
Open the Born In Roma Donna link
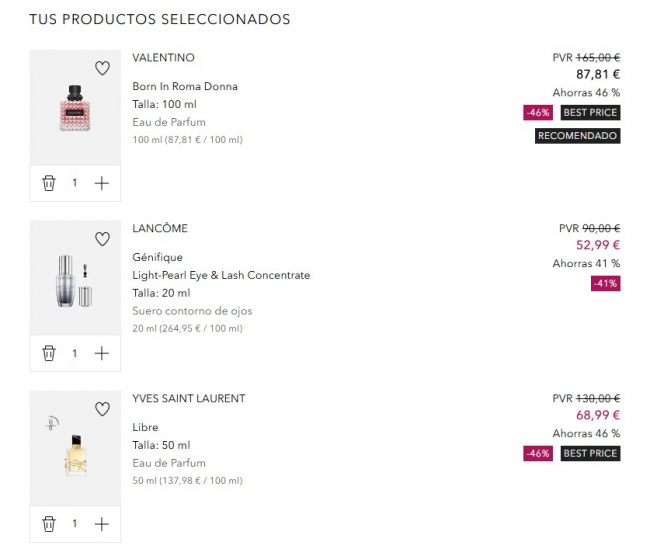[x=185, y=86]
